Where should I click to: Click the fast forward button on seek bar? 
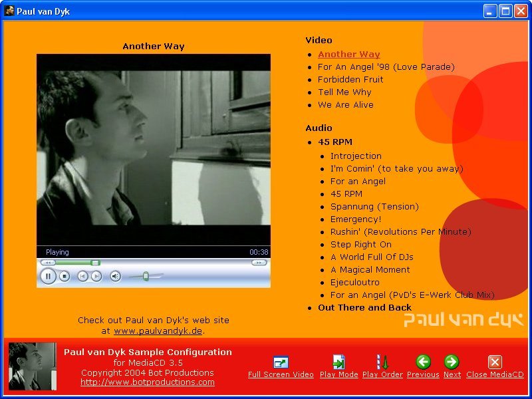(x=259, y=263)
